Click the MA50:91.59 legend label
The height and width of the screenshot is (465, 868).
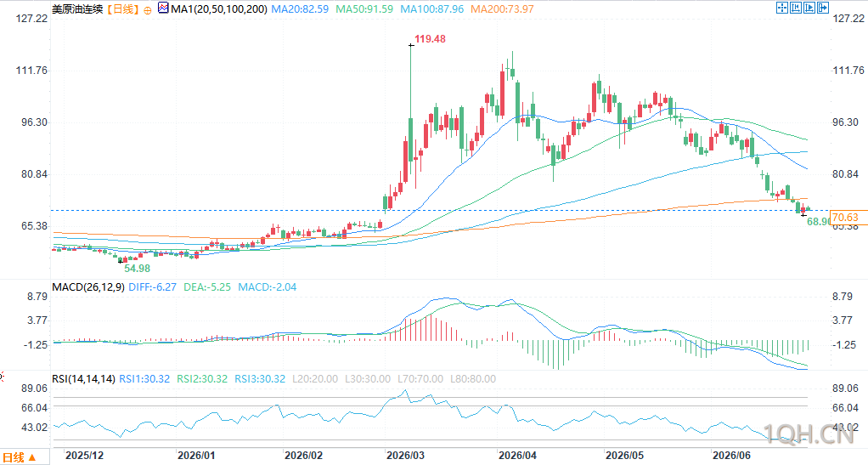point(365,9)
